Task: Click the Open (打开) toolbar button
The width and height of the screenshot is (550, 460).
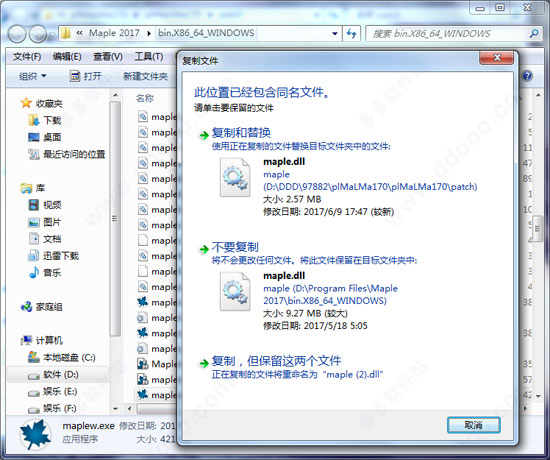Action: point(86,76)
